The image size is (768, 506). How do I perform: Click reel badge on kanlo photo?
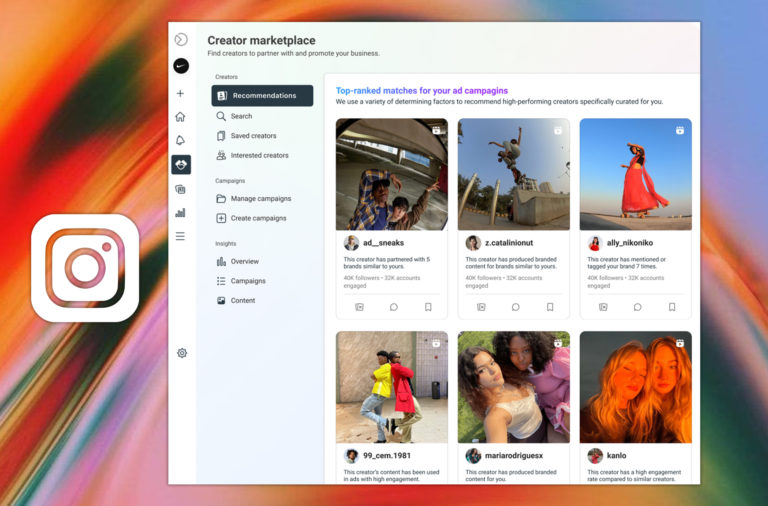pos(680,343)
